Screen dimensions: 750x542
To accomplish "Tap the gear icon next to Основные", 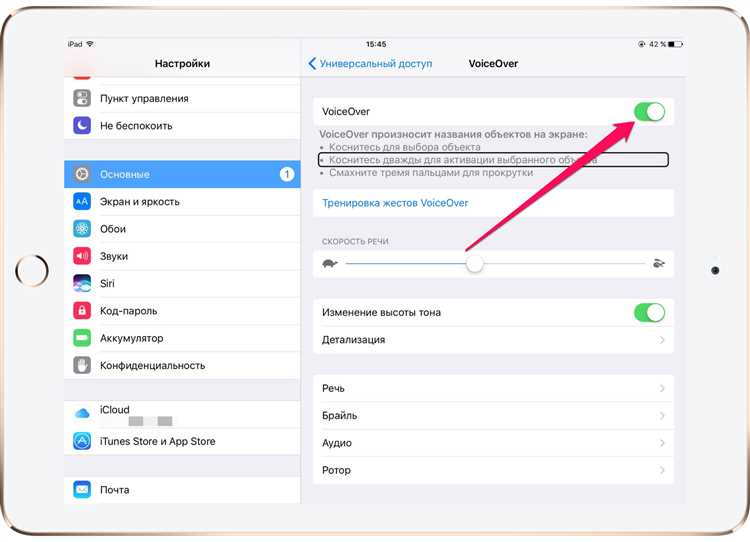I will coord(82,174).
